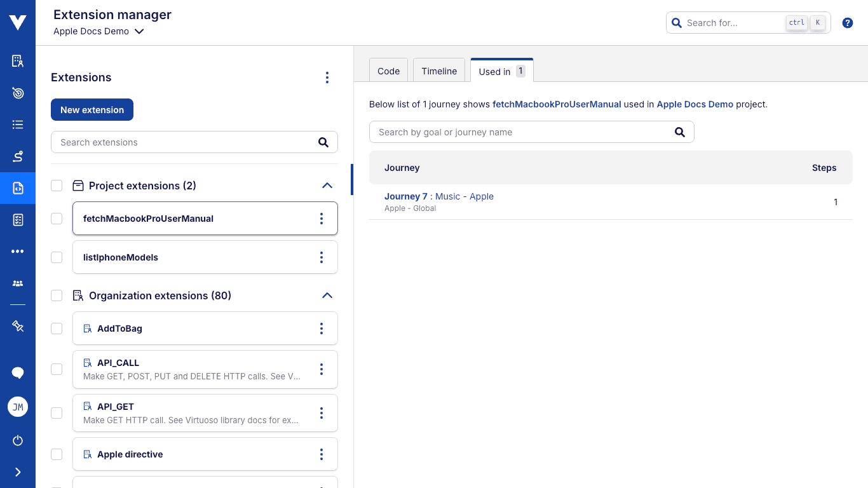868x488 pixels.
Task: Open the Extensions panel kebab menu
Action: point(327,78)
